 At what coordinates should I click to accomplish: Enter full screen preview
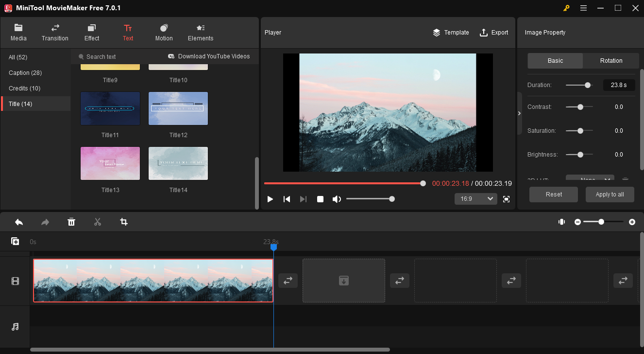point(507,199)
